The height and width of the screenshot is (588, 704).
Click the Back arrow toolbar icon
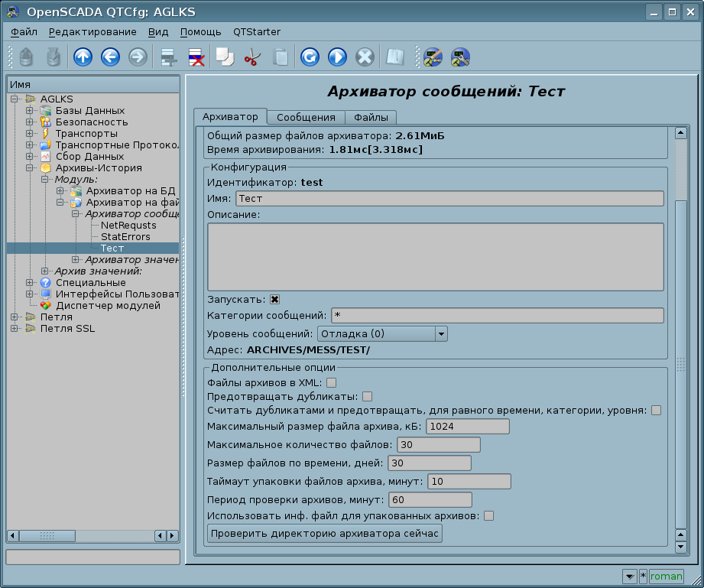(x=110, y=57)
